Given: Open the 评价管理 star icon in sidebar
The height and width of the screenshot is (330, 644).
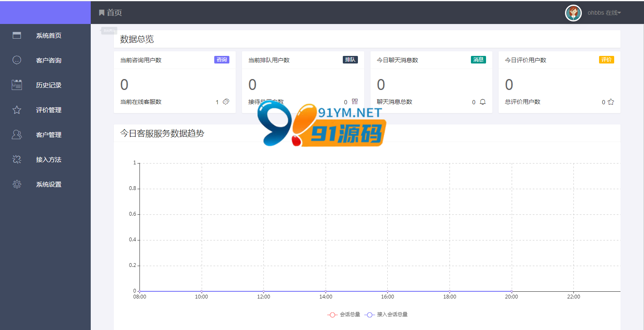Looking at the screenshot, I should click(17, 110).
